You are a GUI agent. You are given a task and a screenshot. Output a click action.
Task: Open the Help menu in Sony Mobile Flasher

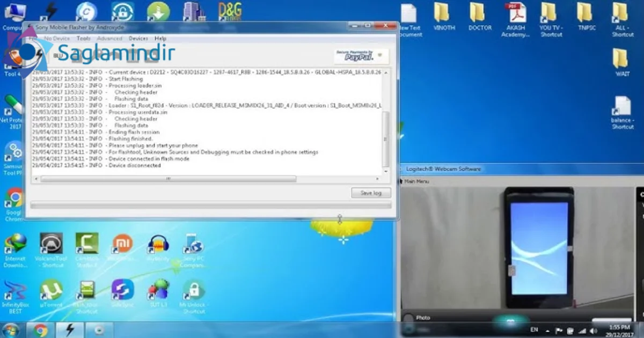[x=160, y=39]
